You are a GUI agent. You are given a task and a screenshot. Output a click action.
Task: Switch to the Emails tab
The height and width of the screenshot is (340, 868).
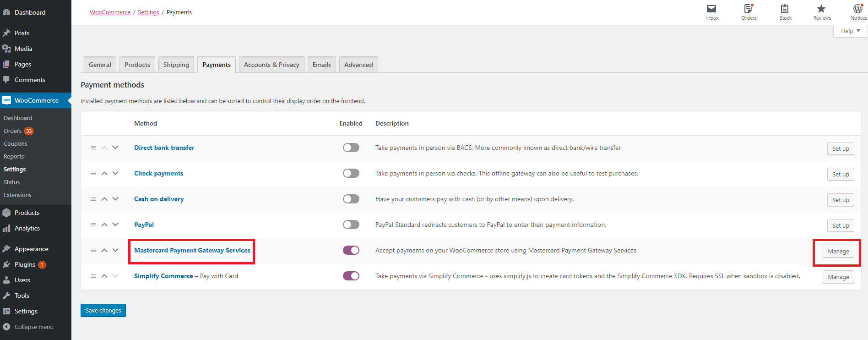322,65
